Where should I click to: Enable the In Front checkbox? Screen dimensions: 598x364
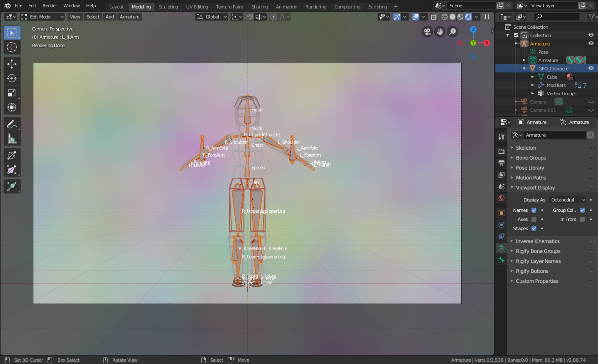[582, 219]
